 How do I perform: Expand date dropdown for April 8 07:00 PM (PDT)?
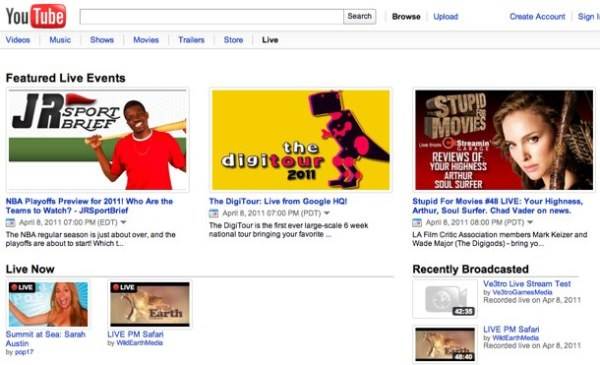click(x=327, y=213)
